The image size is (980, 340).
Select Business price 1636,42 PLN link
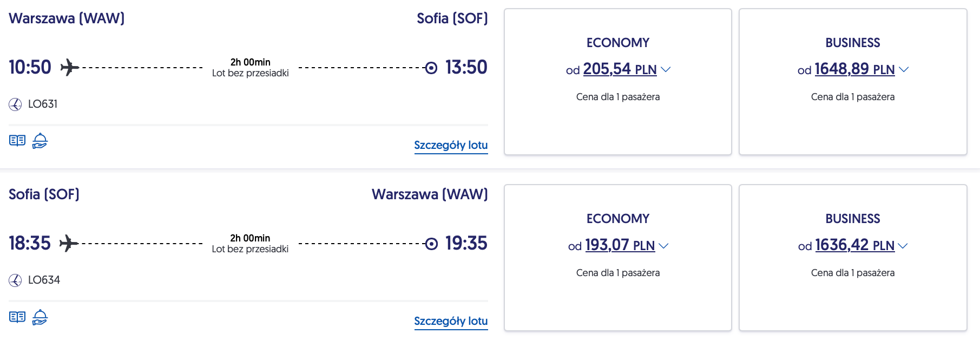point(854,245)
